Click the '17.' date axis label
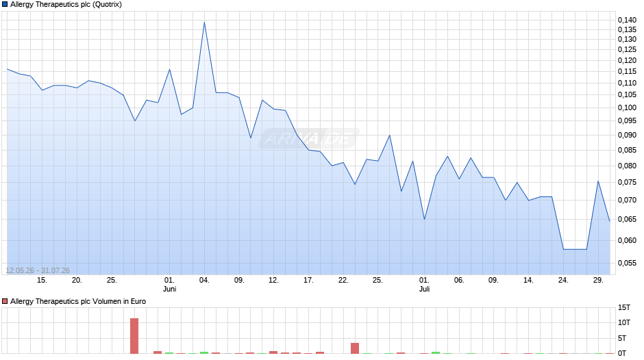Screen dimensions: 644x360 (x=308, y=280)
